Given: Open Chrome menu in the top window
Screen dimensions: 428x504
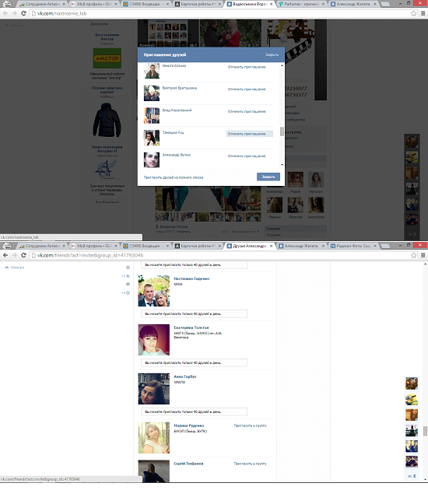Looking at the screenshot, I should (423, 13).
